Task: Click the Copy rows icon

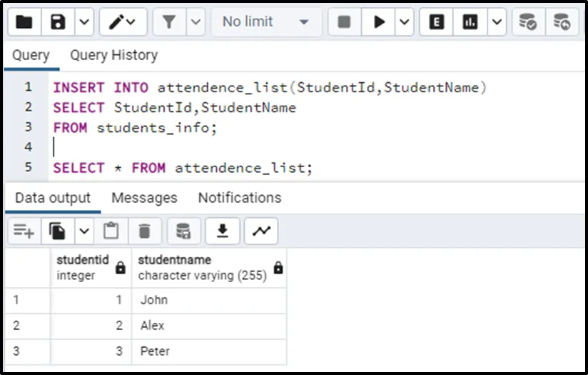Action: click(58, 231)
